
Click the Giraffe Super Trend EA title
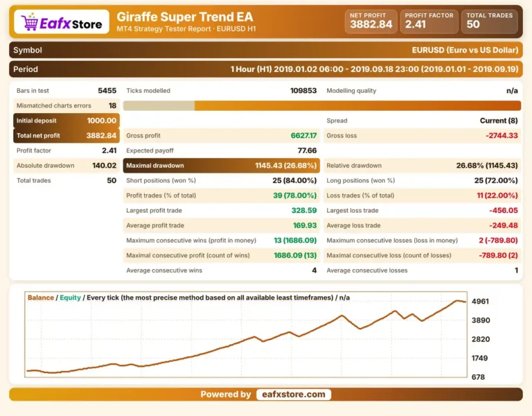tap(185, 17)
